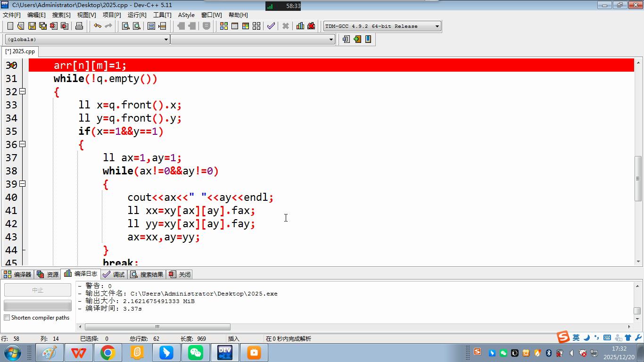Open the profile analysis bar chart icon
Screen dimensions: 644x362
(300, 26)
